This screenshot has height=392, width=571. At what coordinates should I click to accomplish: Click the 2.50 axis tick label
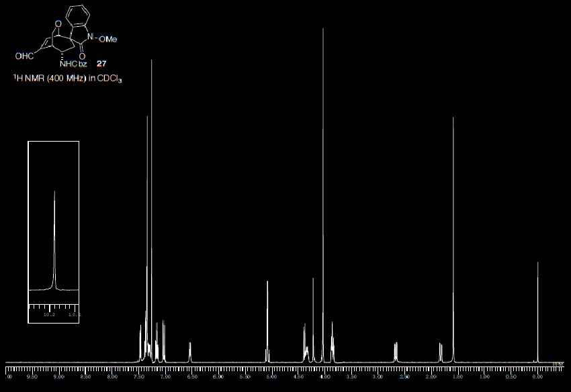pyautogui.click(x=404, y=377)
